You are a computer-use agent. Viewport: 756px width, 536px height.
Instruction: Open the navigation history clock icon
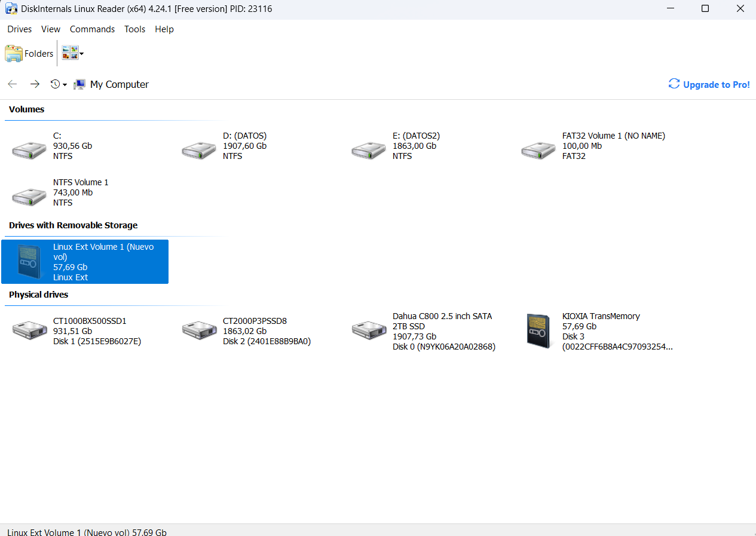tap(55, 84)
